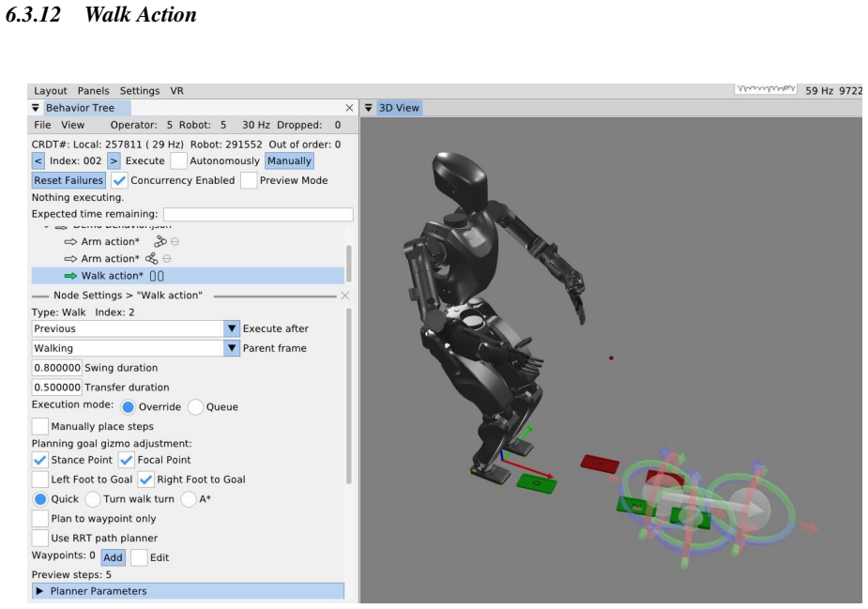Switch to the 3D View tab
The width and height of the screenshot is (868, 609).
399,108
